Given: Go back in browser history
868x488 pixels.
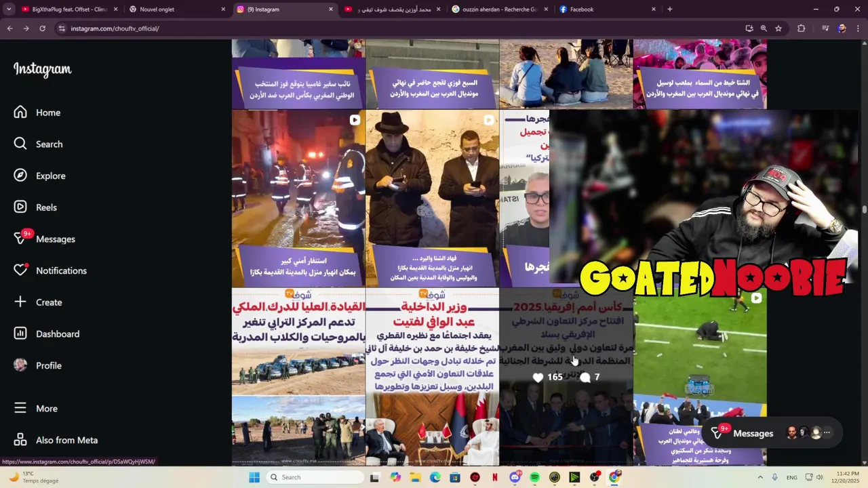Looking at the screenshot, I should (x=9, y=28).
